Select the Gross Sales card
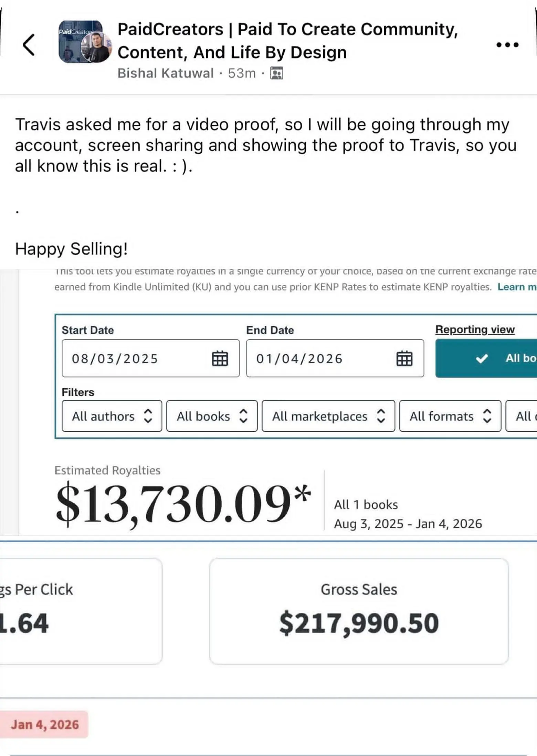This screenshot has height=756, width=537. pos(359,611)
